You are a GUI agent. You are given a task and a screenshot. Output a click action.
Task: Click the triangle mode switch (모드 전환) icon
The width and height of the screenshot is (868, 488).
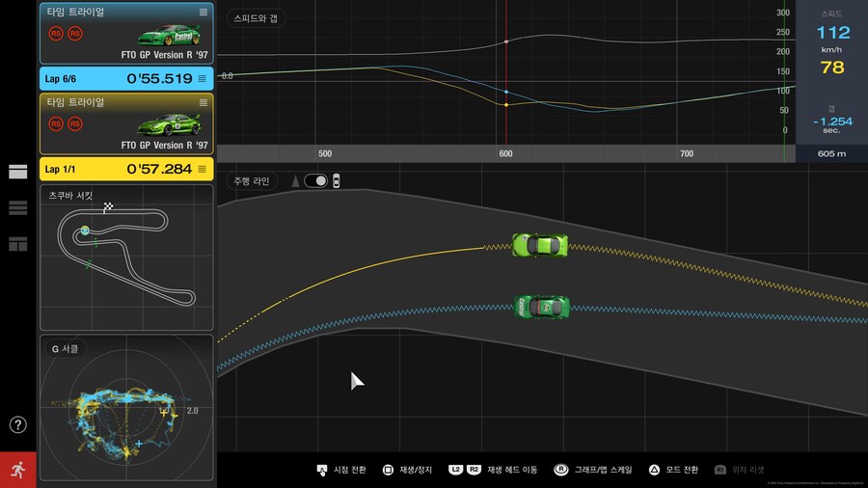654,470
